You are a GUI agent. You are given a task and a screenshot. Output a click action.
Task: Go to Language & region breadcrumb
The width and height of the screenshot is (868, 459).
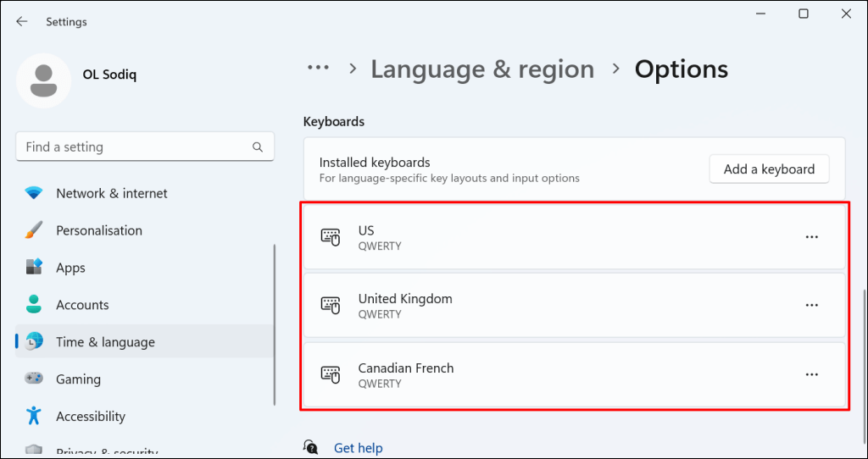point(481,69)
